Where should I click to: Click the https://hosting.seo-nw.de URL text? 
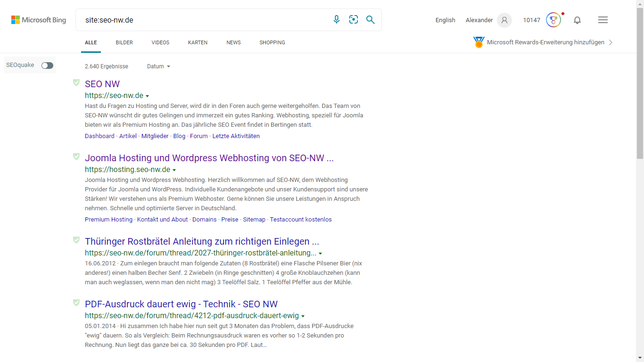click(127, 170)
